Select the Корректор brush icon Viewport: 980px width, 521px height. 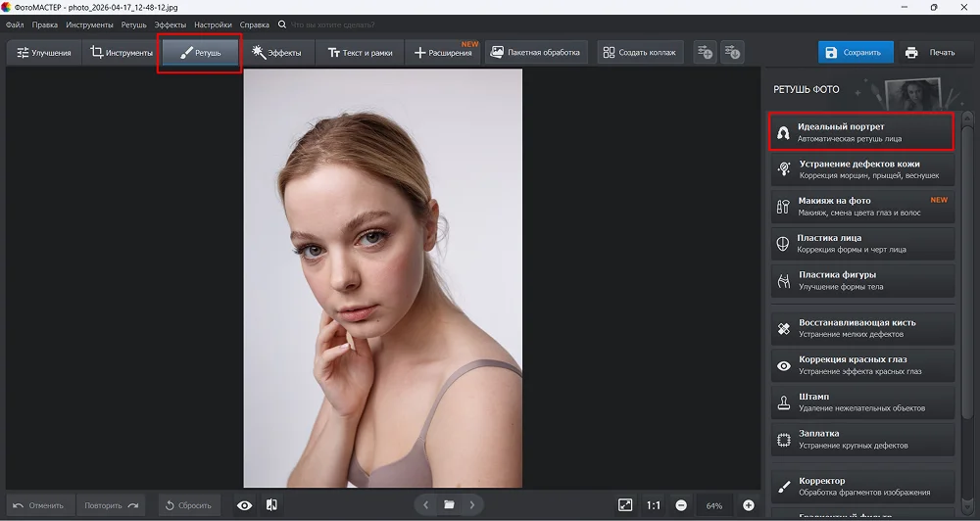(783, 487)
